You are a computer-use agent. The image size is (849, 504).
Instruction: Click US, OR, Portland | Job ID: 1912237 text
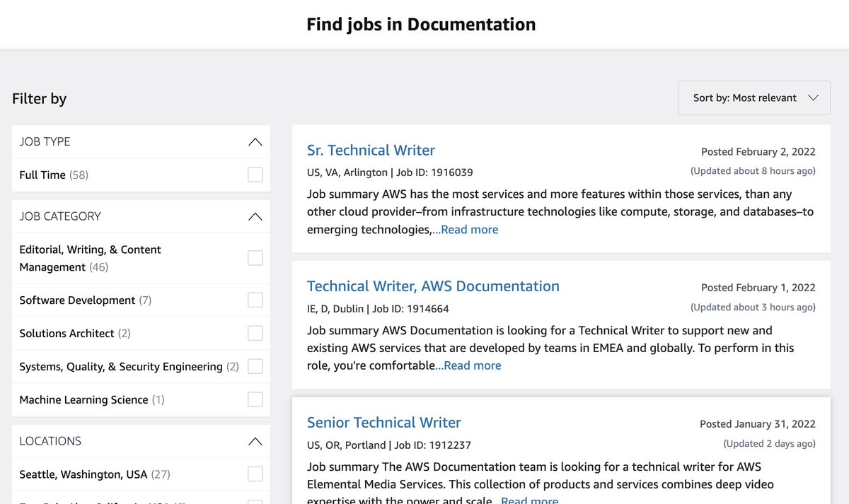coord(389,445)
